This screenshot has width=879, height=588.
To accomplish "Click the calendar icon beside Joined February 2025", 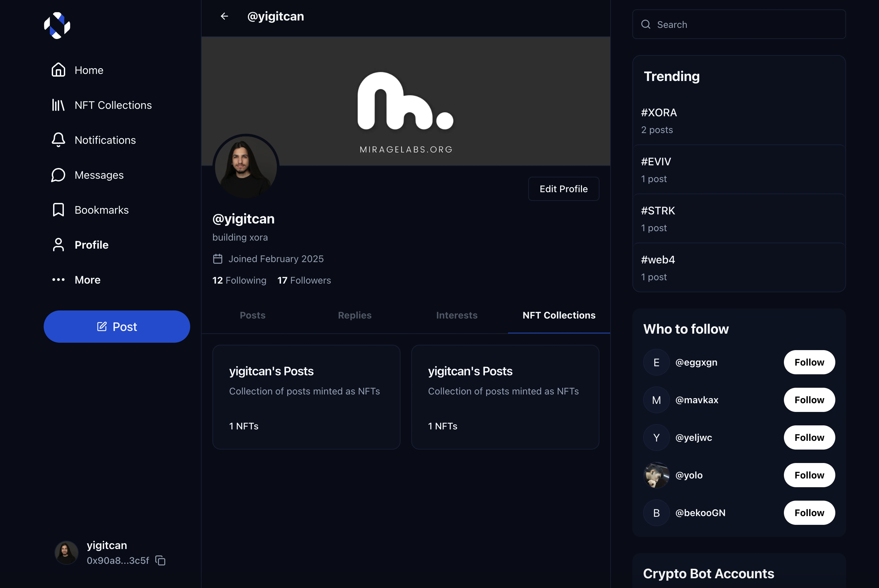I will (218, 259).
